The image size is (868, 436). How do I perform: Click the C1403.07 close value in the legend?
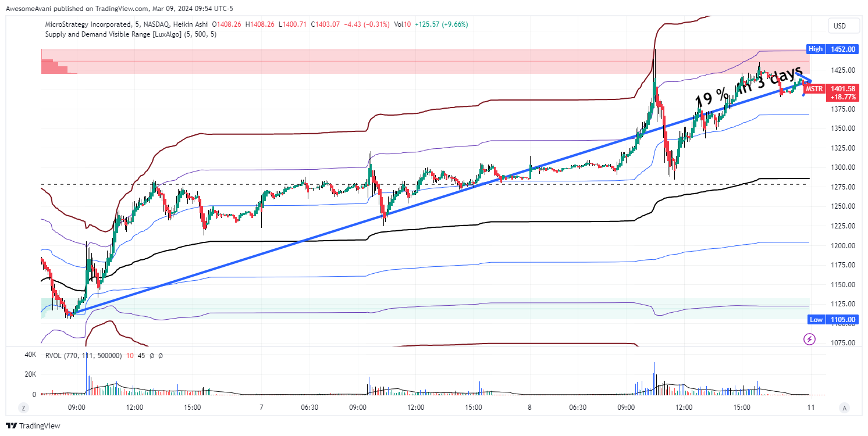[x=327, y=24]
